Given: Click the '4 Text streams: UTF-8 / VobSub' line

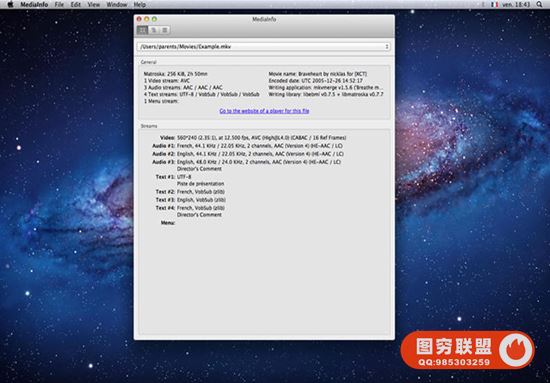Looking at the screenshot, I should click(201, 94).
